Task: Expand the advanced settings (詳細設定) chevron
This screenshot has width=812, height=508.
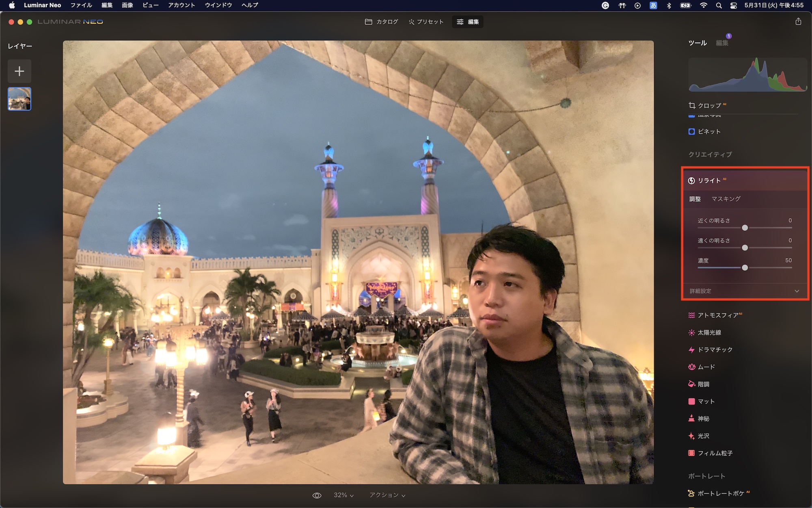Action: pyautogui.click(x=797, y=291)
